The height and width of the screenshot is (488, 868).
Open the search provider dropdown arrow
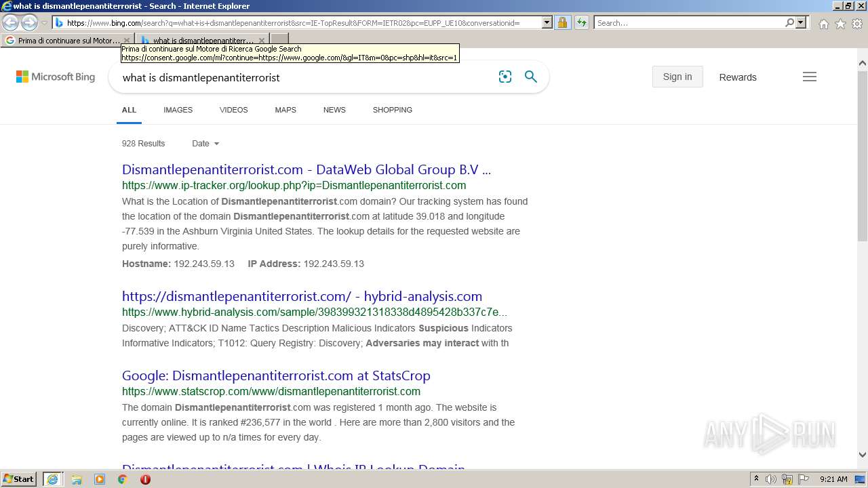[801, 22]
